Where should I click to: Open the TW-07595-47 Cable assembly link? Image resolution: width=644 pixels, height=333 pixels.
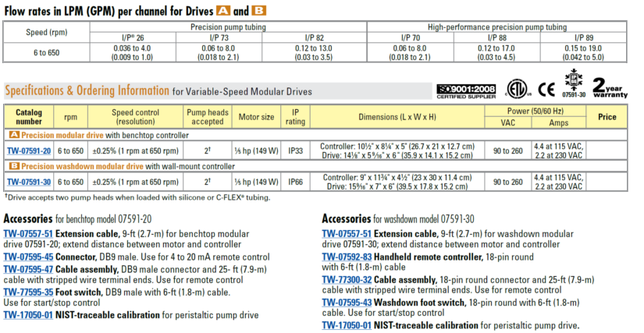28,269
